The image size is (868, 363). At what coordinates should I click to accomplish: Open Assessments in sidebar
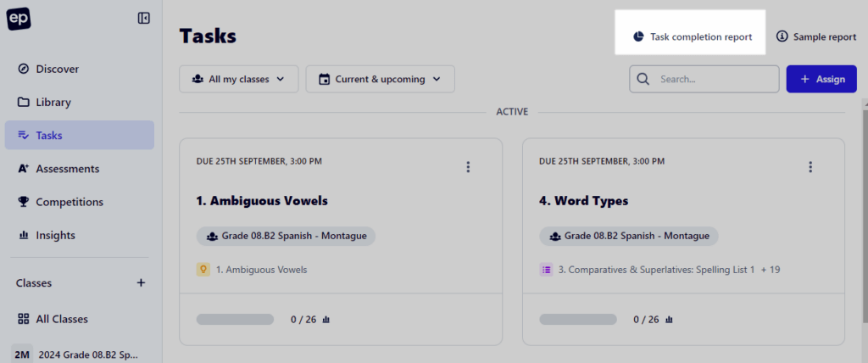(x=79, y=169)
